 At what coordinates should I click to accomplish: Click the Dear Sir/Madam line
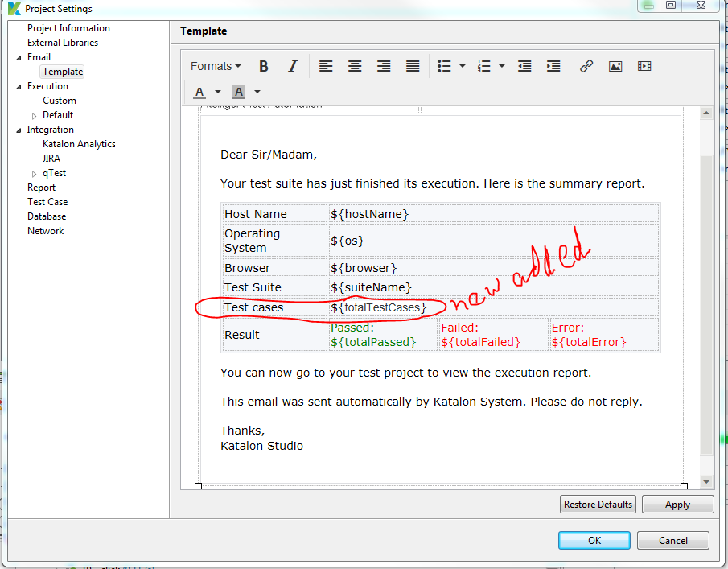(x=269, y=155)
